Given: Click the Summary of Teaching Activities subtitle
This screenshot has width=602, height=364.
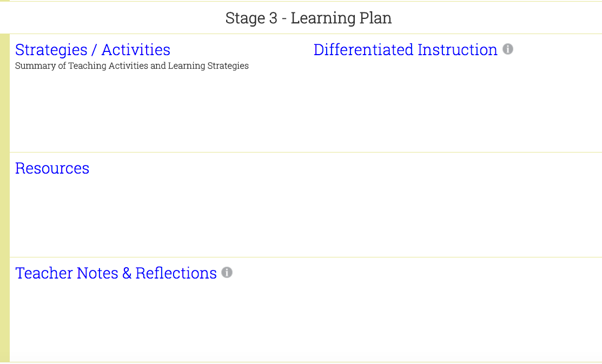Looking at the screenshot, I should pyautogui.click(x=132, y=66).
